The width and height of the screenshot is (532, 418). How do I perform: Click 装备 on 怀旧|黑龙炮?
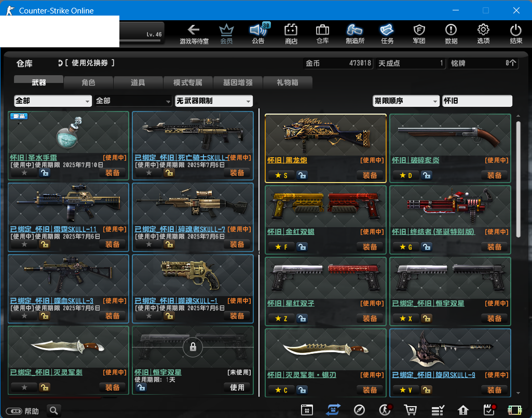(x=370, y=175)
